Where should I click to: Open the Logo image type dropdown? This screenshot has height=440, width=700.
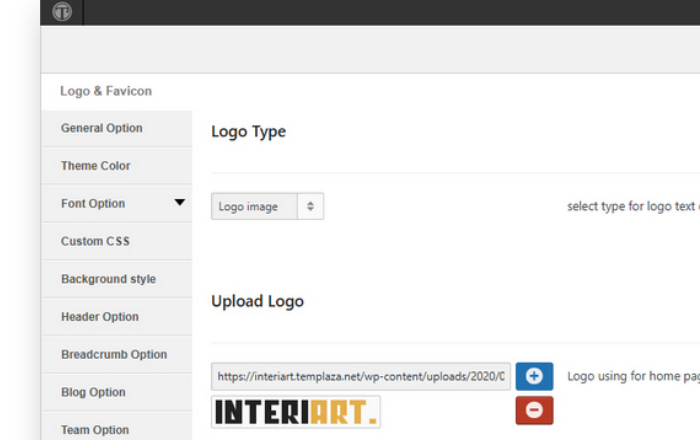tap(267, 206)
